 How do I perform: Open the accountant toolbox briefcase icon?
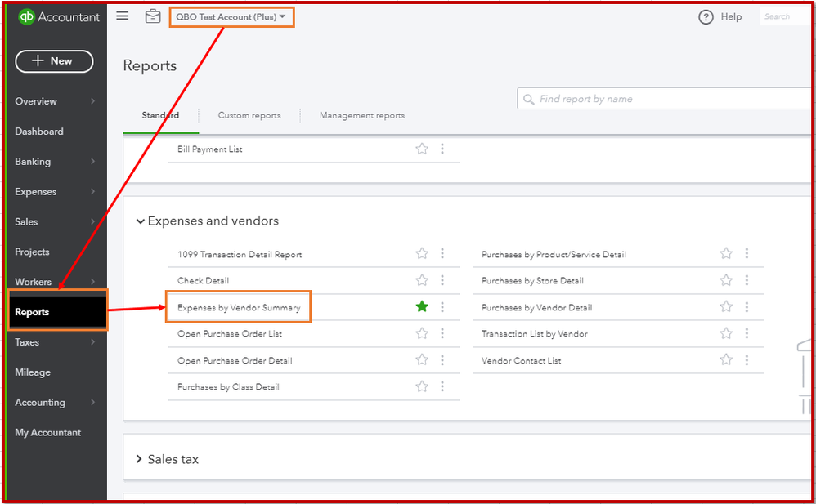[x=153, y=16]
